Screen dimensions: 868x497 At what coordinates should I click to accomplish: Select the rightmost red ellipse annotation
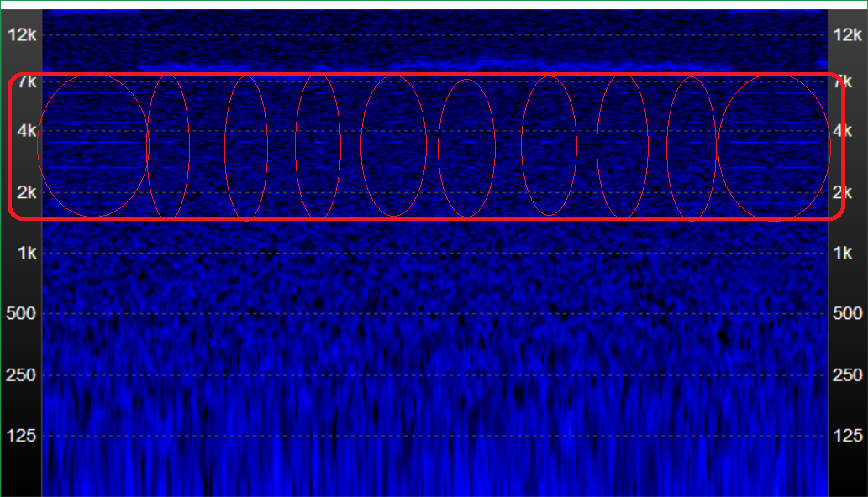coord(775,145)
